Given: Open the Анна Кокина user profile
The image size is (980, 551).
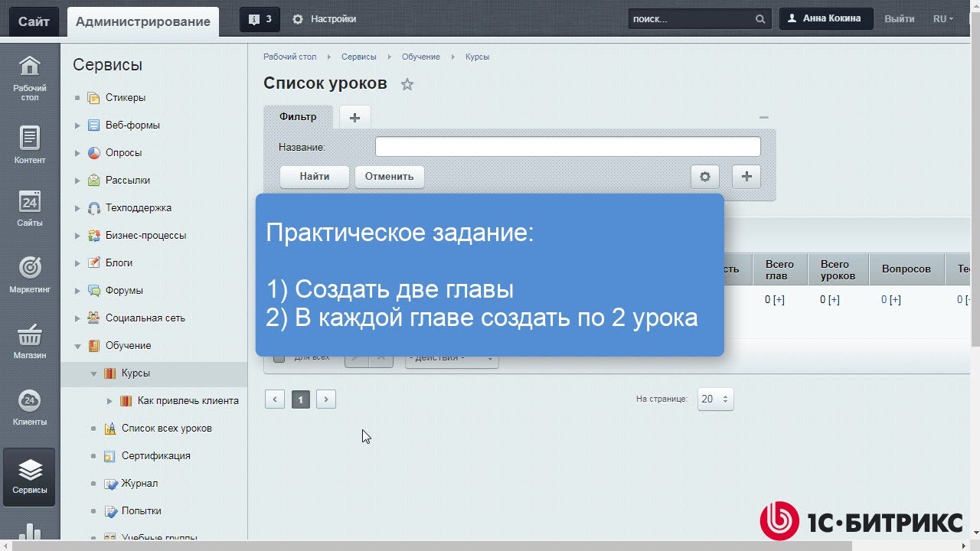Looking at the screenshot, I should click(x=825, y=19).
